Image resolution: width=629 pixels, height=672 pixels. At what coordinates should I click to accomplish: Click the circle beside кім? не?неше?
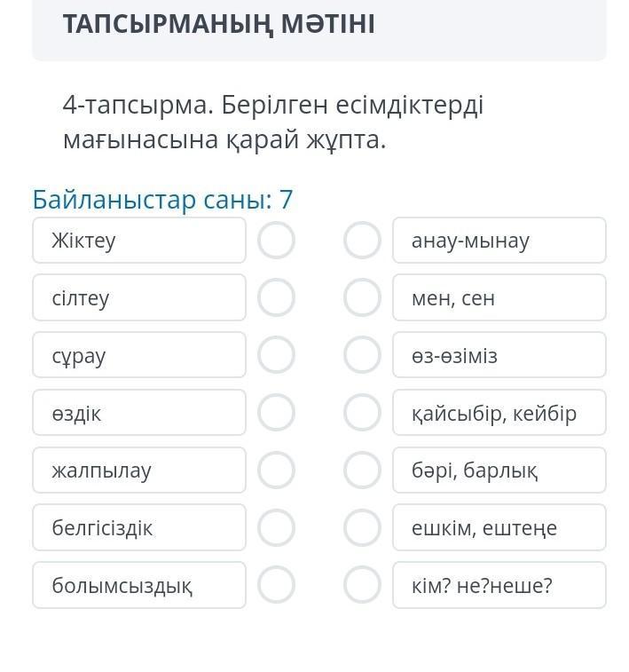[x=362, y=585]
